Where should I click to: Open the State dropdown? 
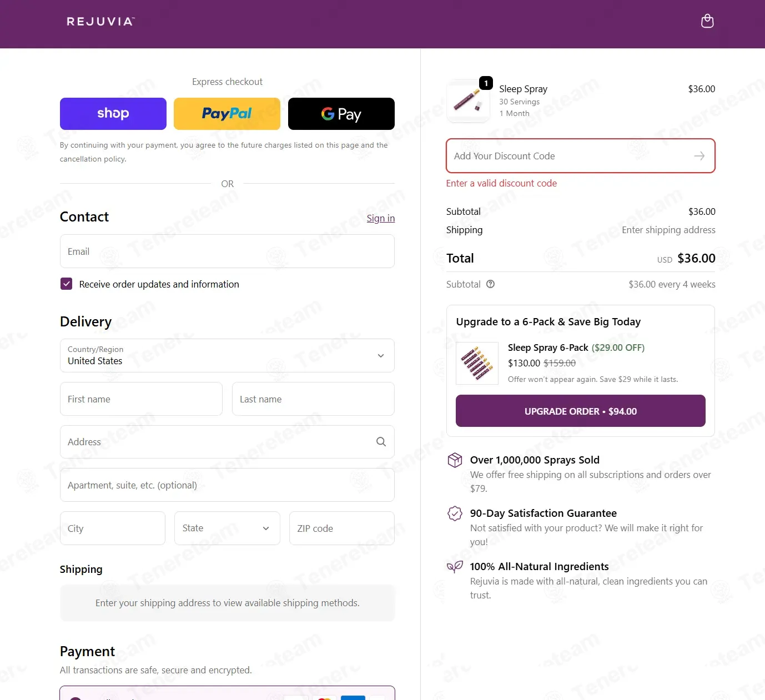coord(227,528)
